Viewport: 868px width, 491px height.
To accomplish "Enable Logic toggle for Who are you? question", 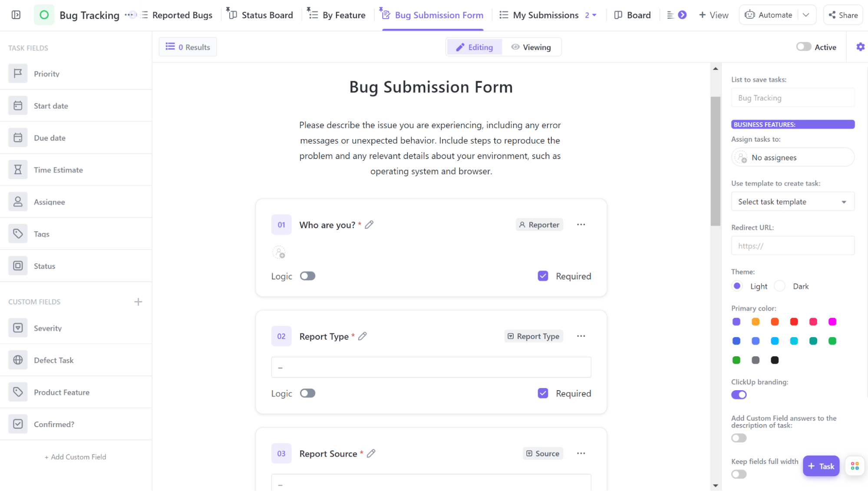I will 307,276.
